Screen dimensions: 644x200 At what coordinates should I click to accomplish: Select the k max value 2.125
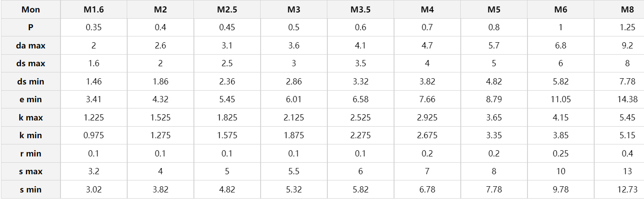[x=294, y=118]
